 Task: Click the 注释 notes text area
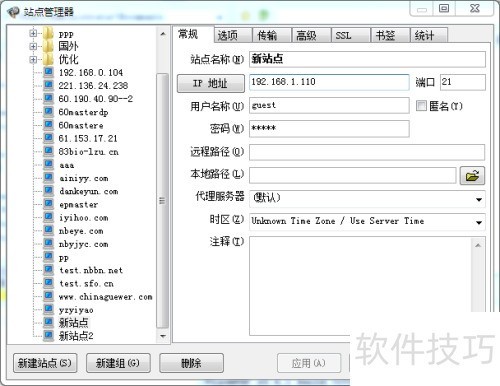point(367,286)
